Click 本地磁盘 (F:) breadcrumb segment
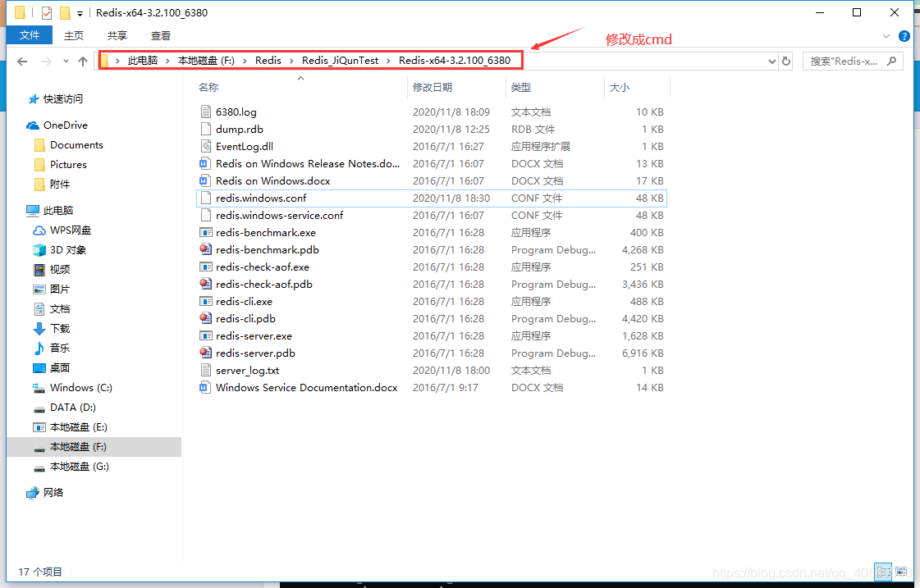920x588 pixels. pyautogui.click(x=206, y=61)
